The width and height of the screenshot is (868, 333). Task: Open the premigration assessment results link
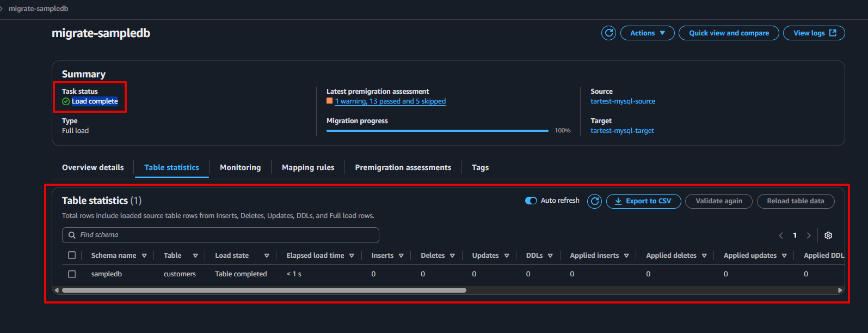[x=390, y=101]
